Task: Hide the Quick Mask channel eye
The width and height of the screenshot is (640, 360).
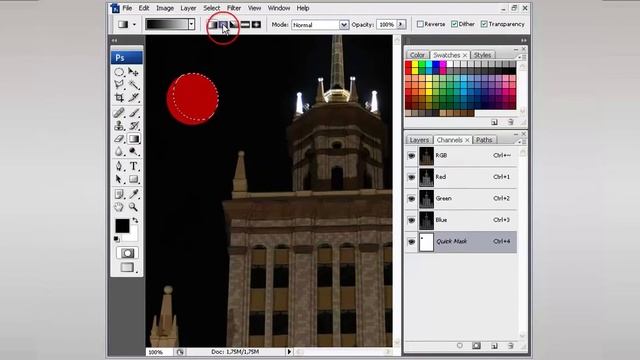Action: pos(411,242)
